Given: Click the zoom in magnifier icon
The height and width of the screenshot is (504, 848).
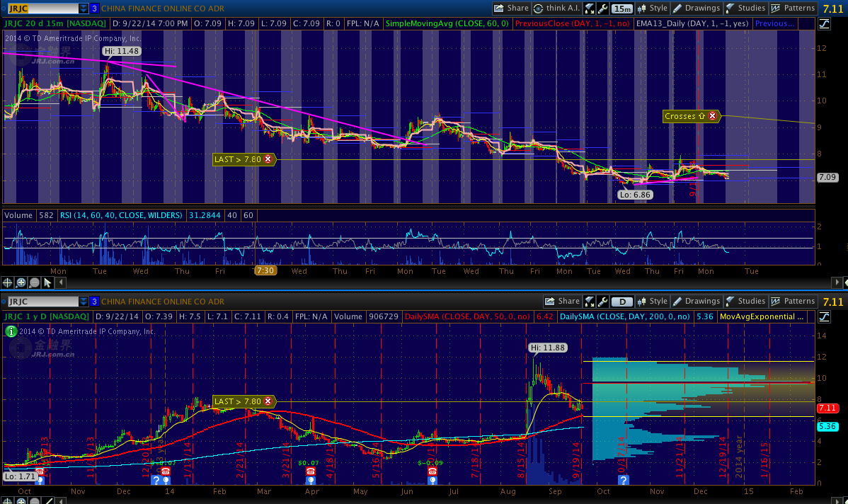Looking at the screenshot, I should (21, 282).
